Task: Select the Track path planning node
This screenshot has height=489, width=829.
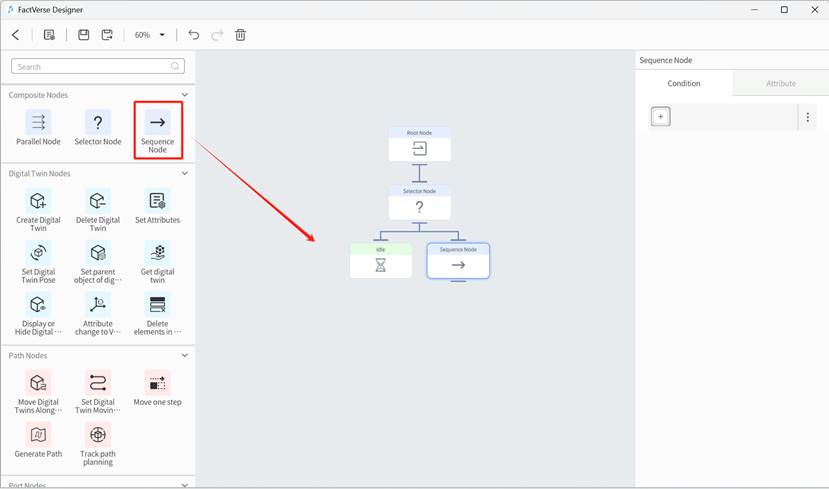Action: pos(98,435)
